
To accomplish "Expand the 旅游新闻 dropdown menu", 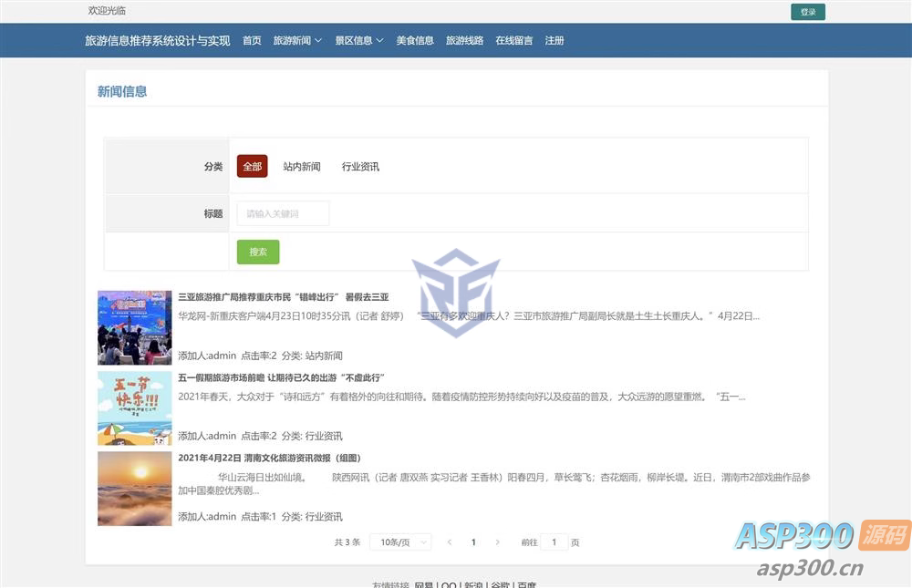I will 297,40.
